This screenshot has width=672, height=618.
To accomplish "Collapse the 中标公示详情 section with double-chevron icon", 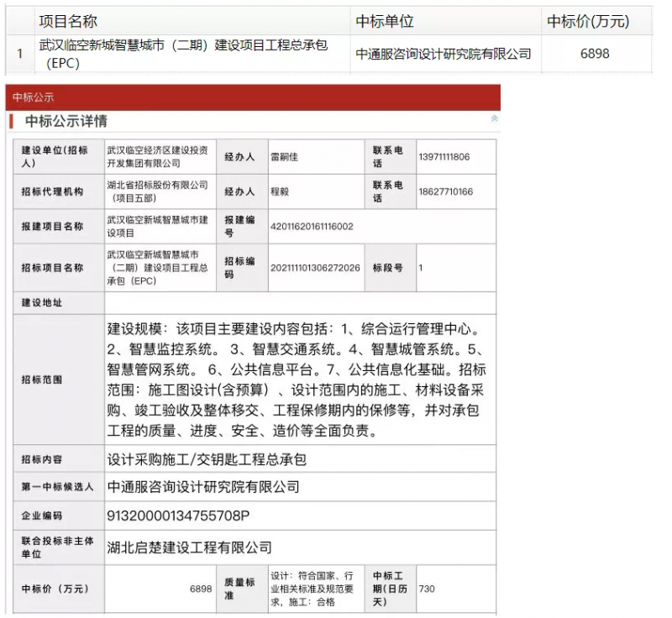I will click(494, 119).
